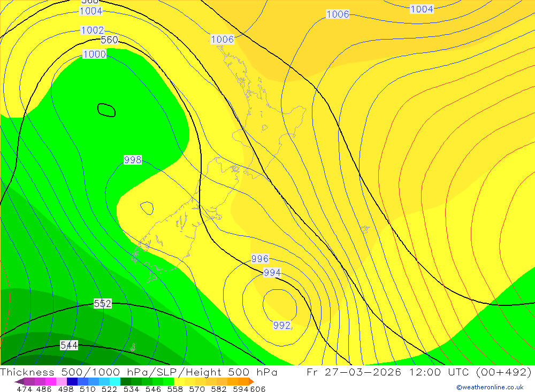Viewport: 535px width, 392px height.
Task: Click the chart title Thickness 500/1000 hPa
Action: point(79,372)
